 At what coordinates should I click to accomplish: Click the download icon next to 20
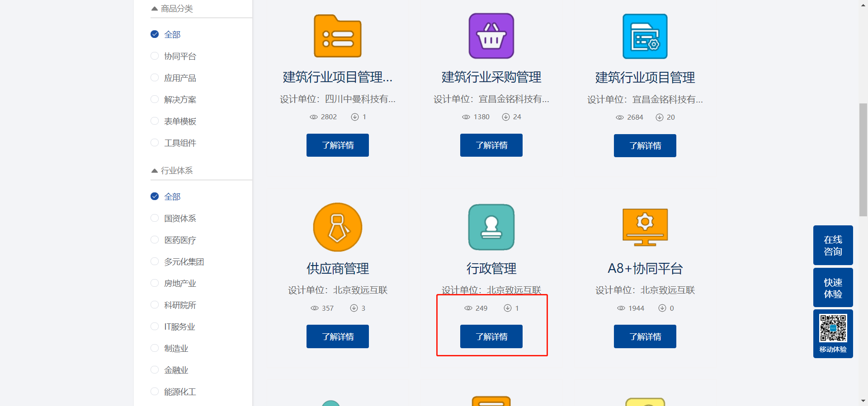tap(660, 117)
